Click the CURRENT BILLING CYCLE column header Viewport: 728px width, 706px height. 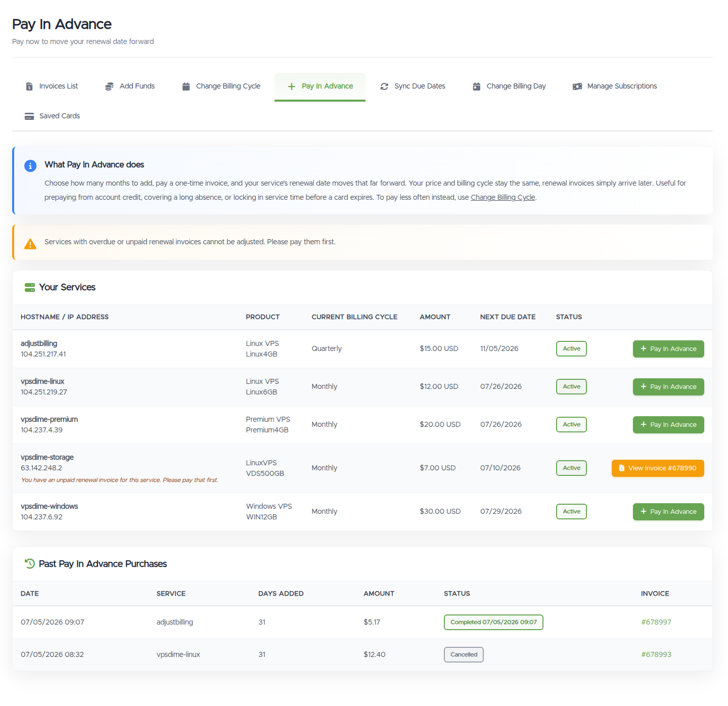tap(354, 317)
